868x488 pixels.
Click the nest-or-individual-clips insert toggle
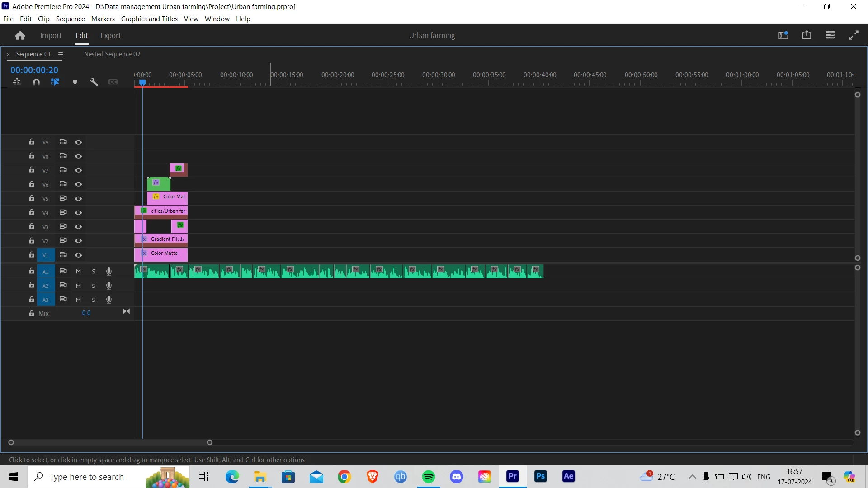pyautogui.click(x=17, y=82)
